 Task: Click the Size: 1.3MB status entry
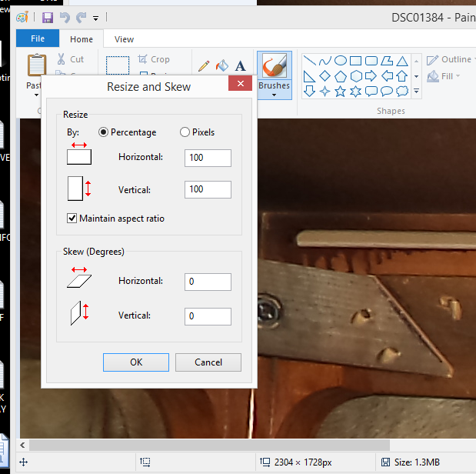pos(411,462)
